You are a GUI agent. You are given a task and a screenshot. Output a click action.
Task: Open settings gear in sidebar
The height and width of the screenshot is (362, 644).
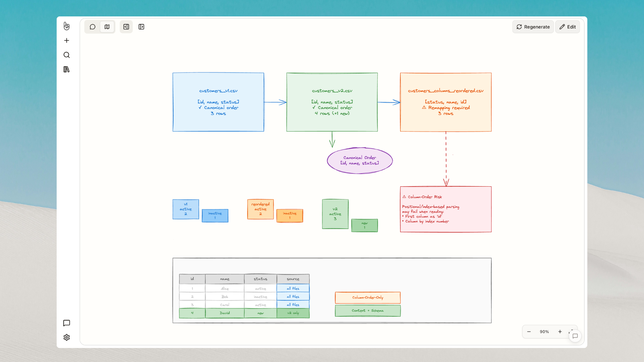click(66, 338)
